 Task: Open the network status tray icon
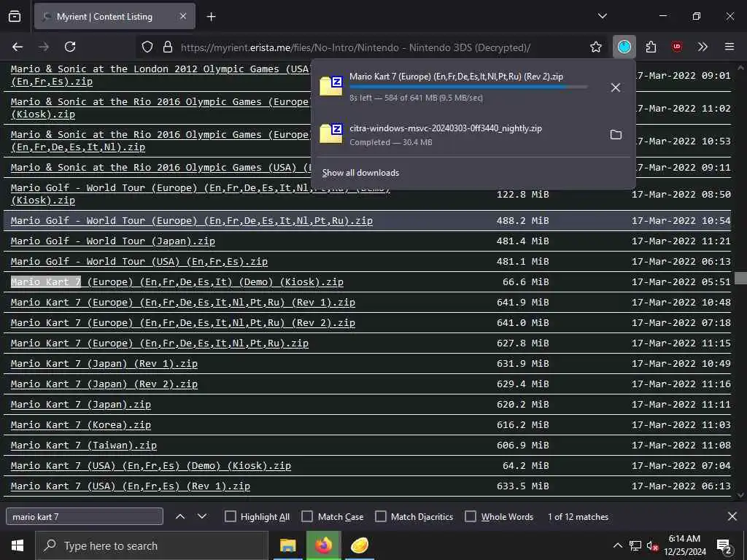[635, 545]
